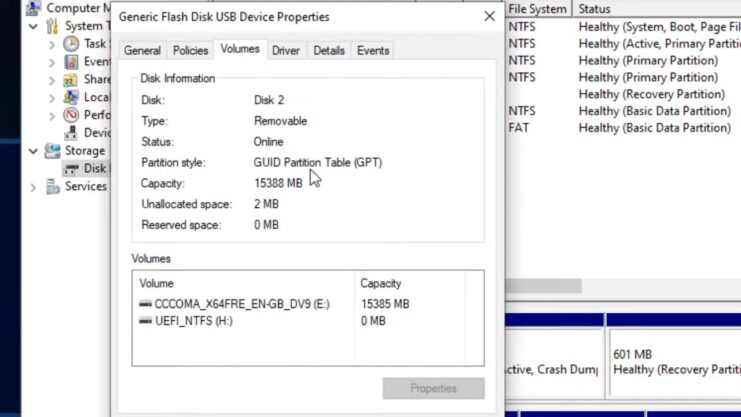This screenshot has width=741, height=417.
Task: Collapse the System Tools tree node
Action: pos(33,26)
